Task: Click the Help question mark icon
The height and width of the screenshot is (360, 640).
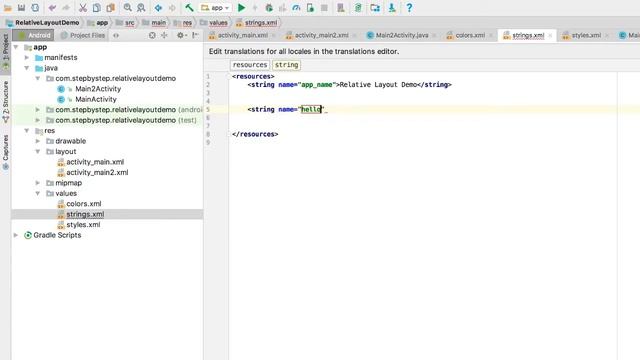Action: [409, 7]
